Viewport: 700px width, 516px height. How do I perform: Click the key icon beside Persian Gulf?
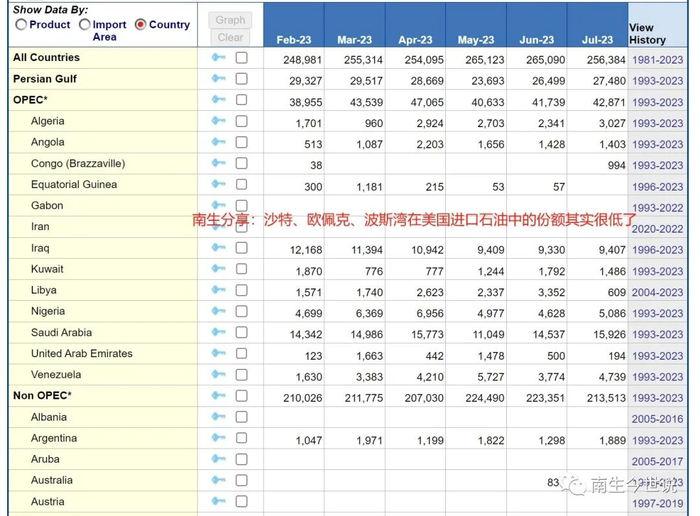coord(218,79)
